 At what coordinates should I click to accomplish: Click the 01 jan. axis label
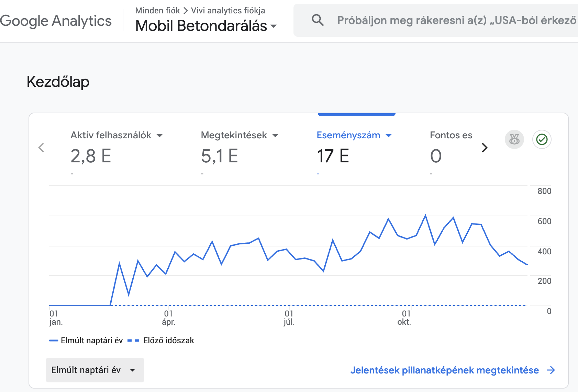click(x=56, y=318)
